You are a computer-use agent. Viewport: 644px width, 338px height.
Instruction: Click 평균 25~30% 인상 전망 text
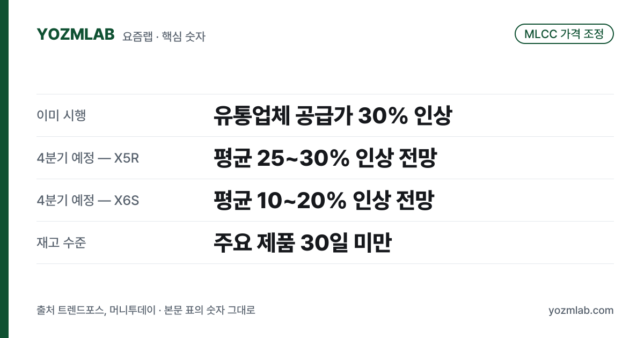pyautogui.click(x=325, y=158)
